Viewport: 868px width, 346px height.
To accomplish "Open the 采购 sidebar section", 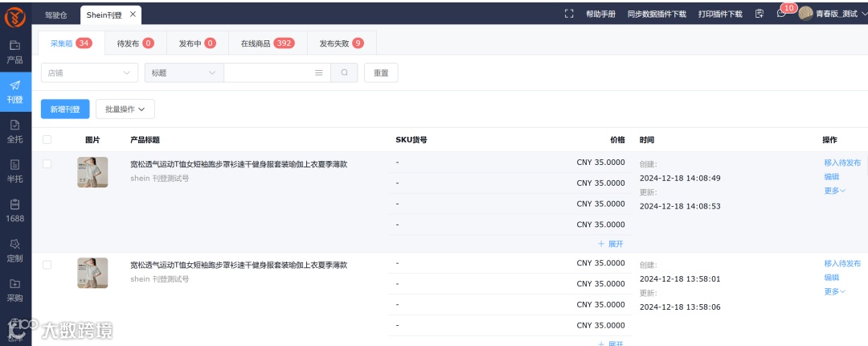I will tap(15, 290).
